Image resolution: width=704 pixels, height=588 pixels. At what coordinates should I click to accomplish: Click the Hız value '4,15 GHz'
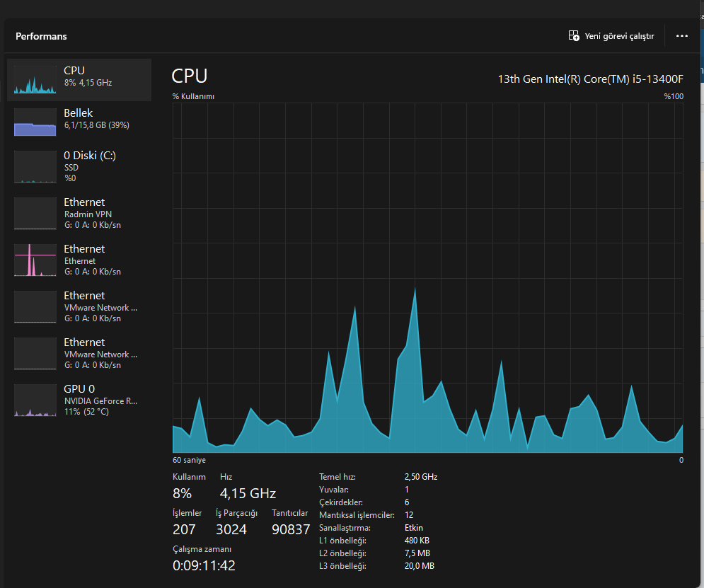coord(248,493)
